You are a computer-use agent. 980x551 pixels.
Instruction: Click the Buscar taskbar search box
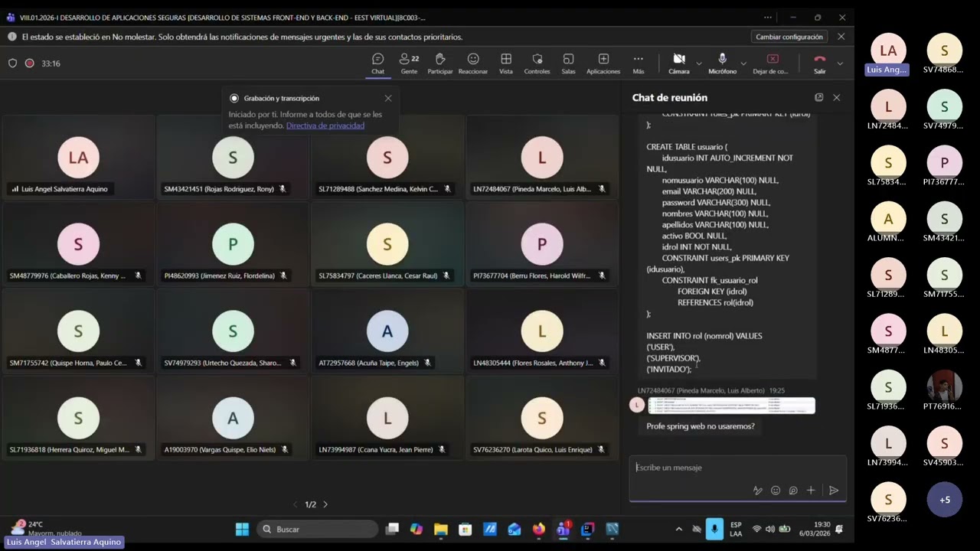pyautogui.click(x=318, y=529)
